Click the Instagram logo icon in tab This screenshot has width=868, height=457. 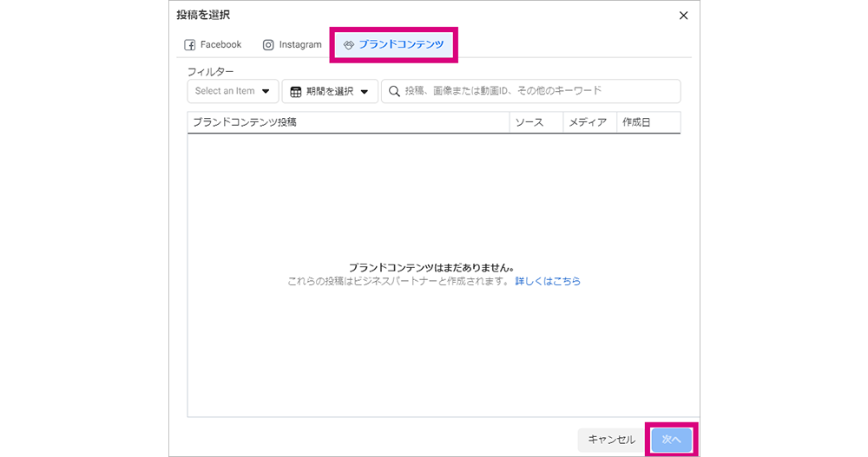pyautogui.click(x=268, y=45)
